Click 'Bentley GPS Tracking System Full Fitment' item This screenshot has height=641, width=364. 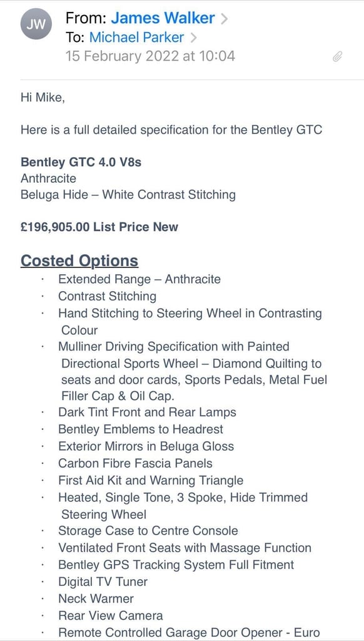coord(176,565)
